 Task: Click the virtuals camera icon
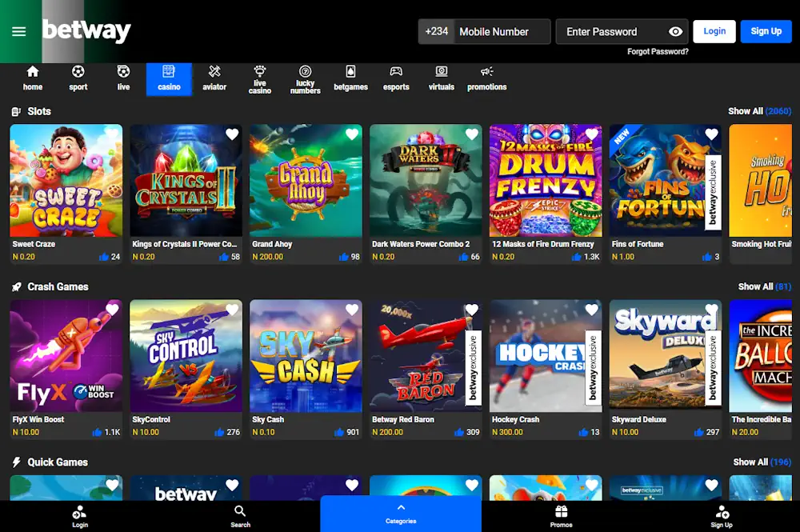tap(441, 73)
